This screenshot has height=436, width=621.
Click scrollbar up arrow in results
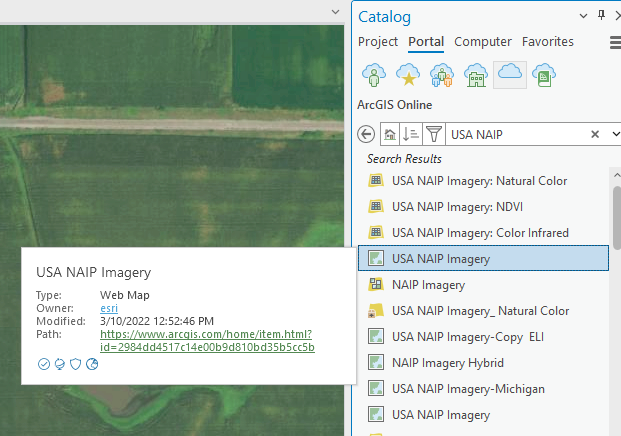(x=617, y=175)
